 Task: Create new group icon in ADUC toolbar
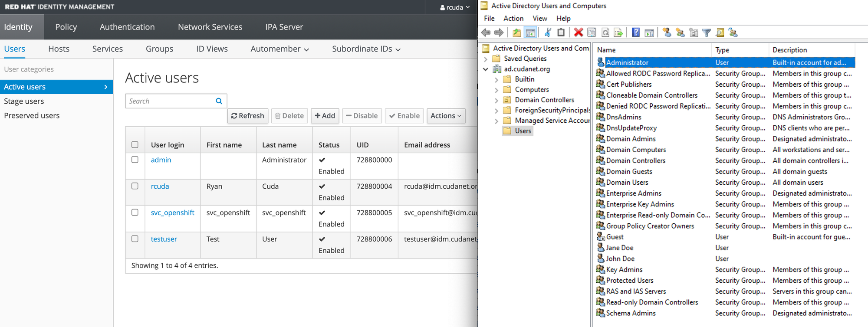[680, 33]
